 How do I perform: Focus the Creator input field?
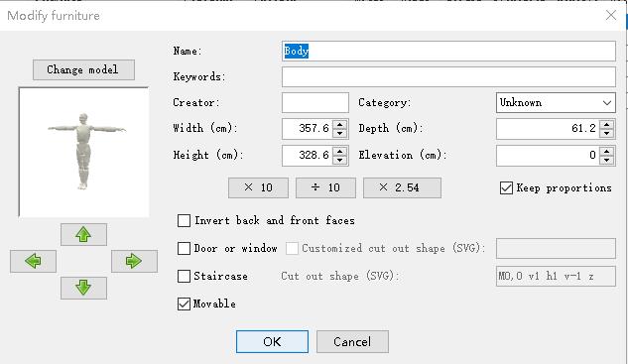(315, 102)
